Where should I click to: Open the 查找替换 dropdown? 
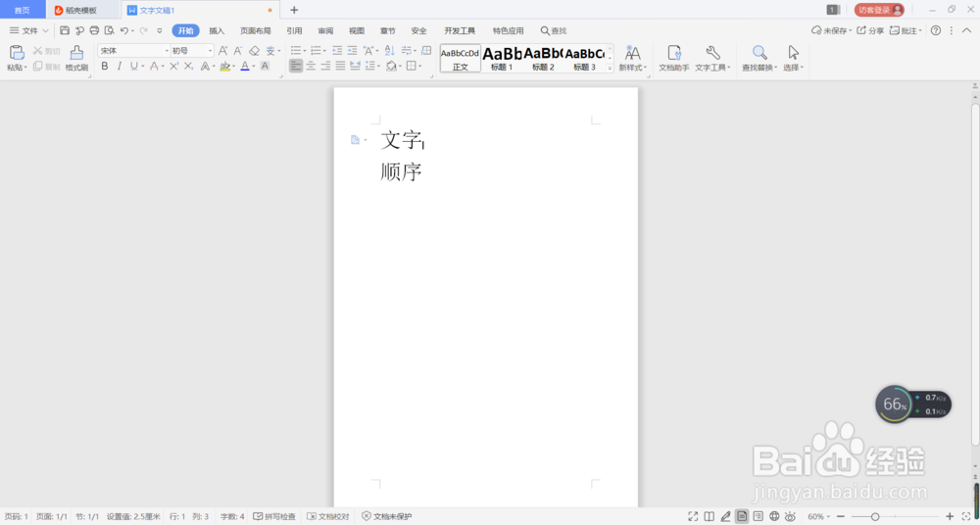pyautogui.click(x=760, y=68)
